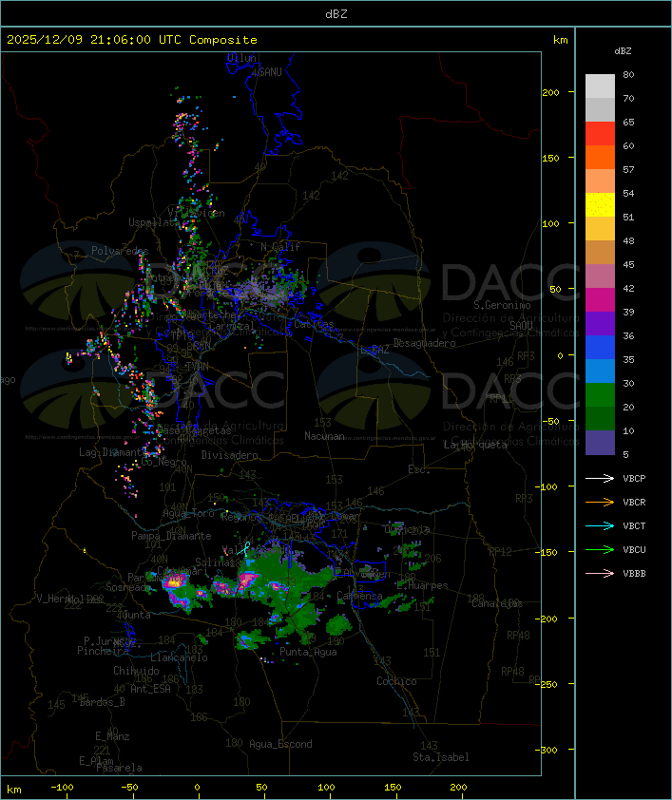Click the VBCU legend label
Viewport: 672px width, 800px height.
tap(634, 549)
